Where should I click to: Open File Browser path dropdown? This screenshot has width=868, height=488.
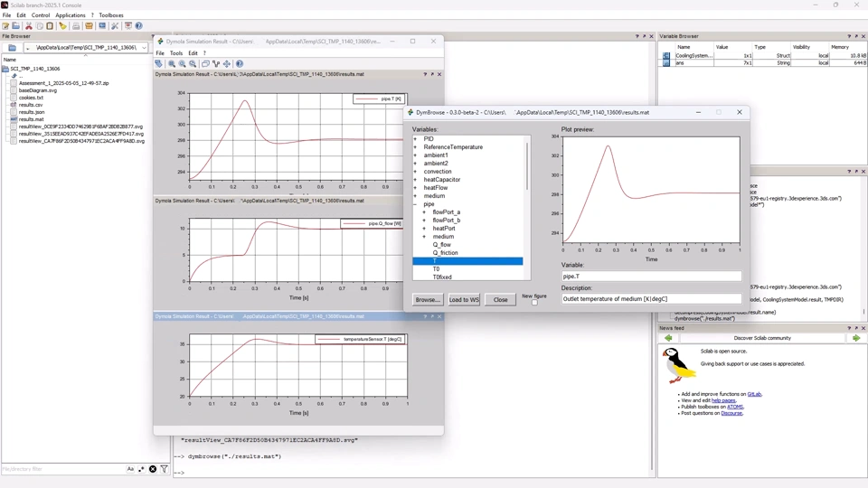pos(144,48)
